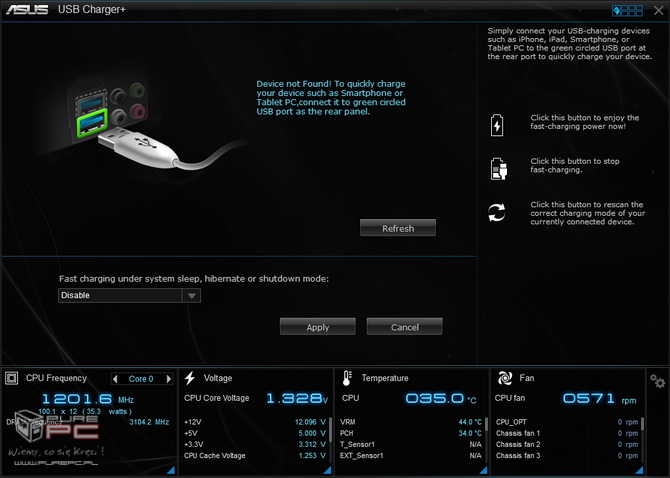Screen dimensions: 670x478
Task: Click the CPU temperature 035.0 value
Action: 441,399
